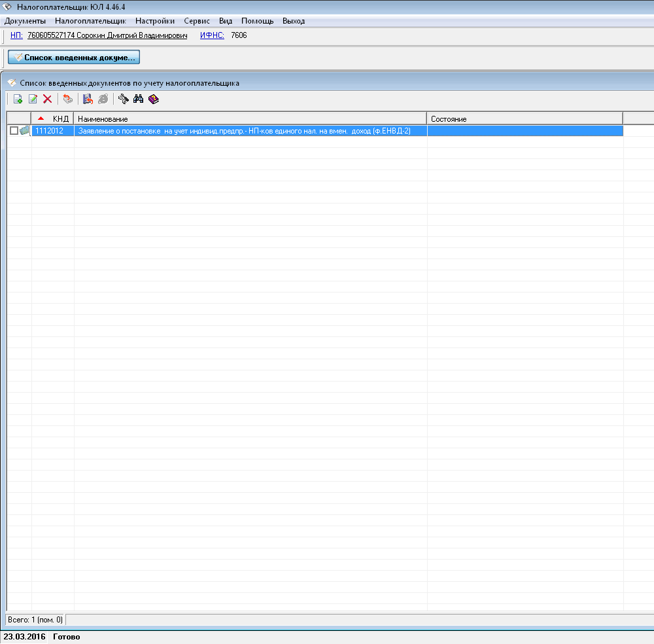The width and height of the screenshot is (654, 644).
Task: Click the wrench and screwdriver settings icon
Action: point(123,99)
